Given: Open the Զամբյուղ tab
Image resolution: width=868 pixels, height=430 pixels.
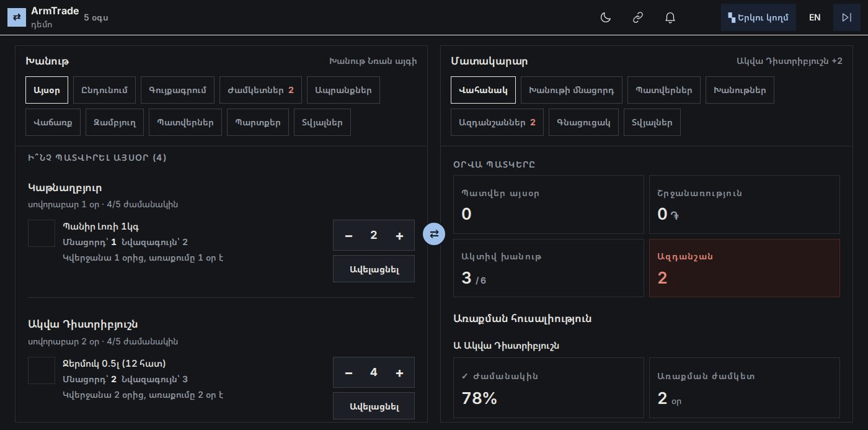Looking at the screenshot, I should pos(115,122).
